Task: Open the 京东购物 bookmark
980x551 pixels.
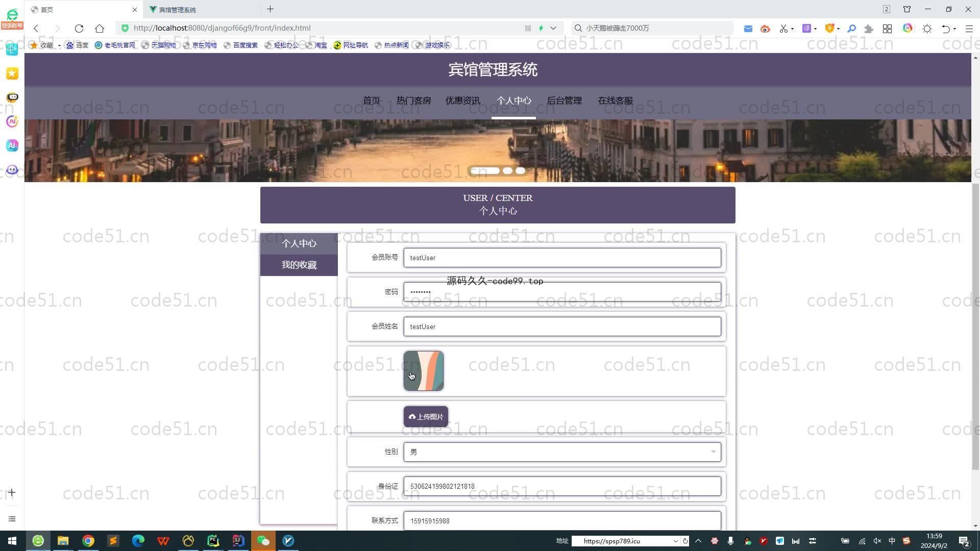Action: click(200, 45)
